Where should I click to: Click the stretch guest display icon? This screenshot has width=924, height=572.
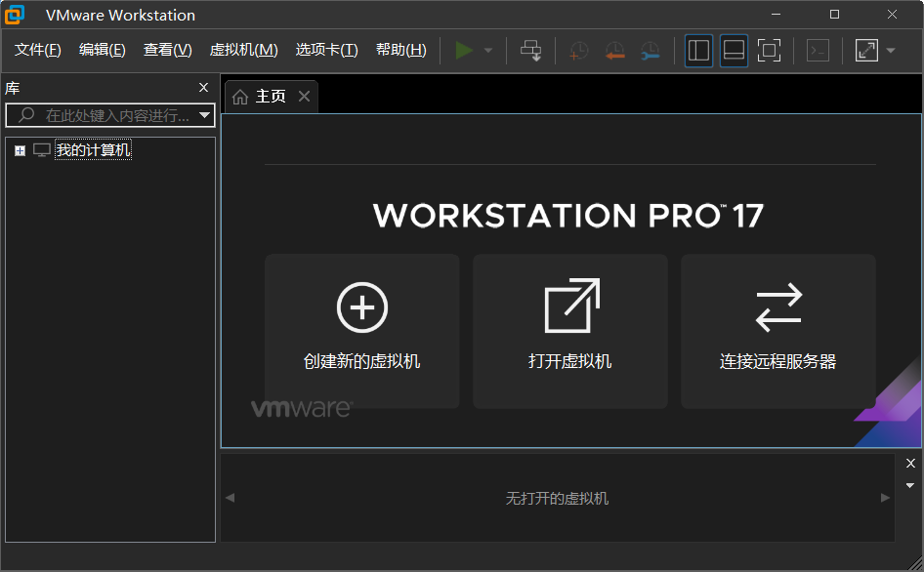pos(866,51)
